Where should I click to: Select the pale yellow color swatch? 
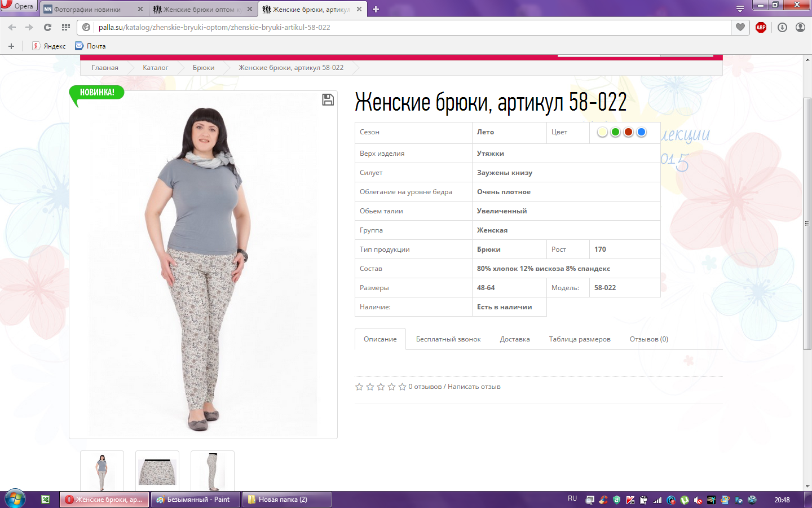[x=602, y=132]
